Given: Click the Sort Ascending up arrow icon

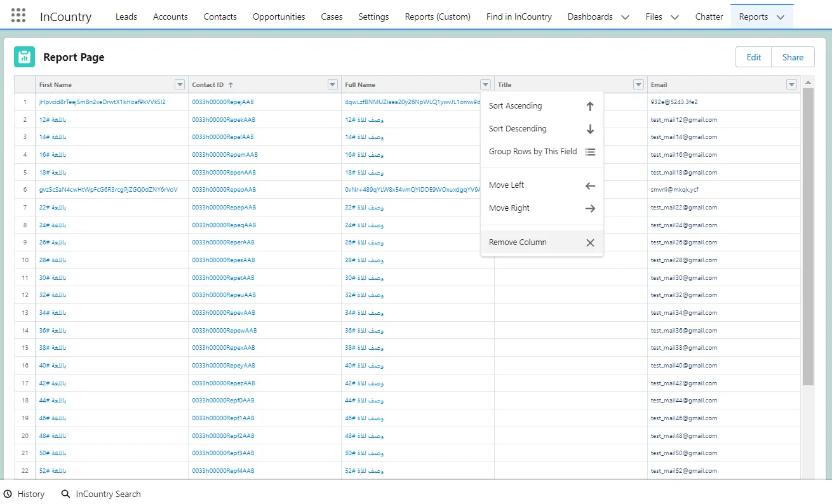Looking at the screenshot, I should tap(589, 107).
